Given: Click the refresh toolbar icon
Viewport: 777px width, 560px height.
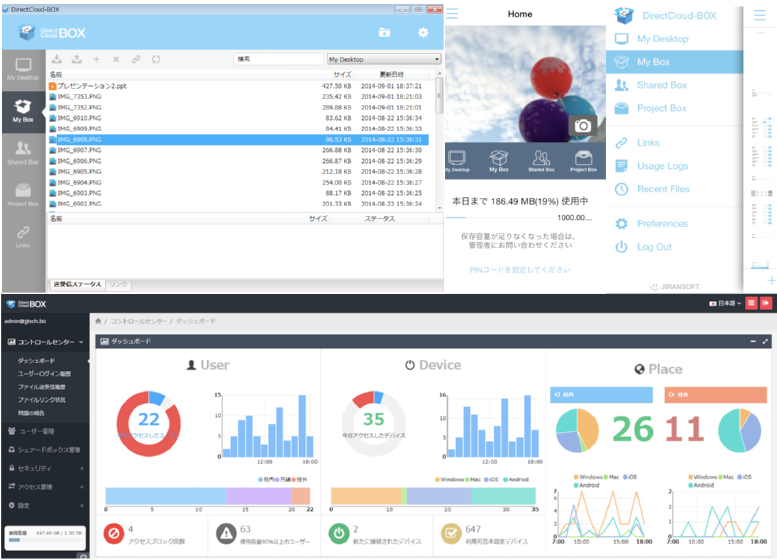Looking at the screenshot, I should (156, 59).
